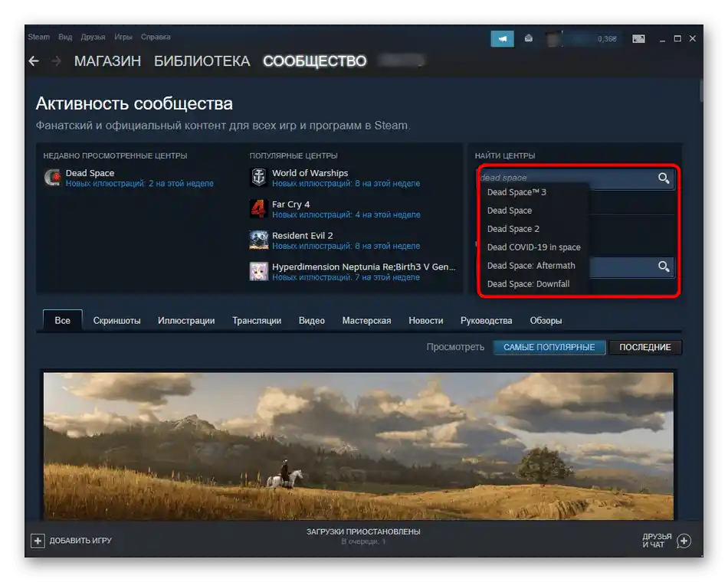This screenshot has height=582, width=728.
Task: Open Hyperdimension Neptunia Re;Birth3 hub link
Action: point(363,266)
